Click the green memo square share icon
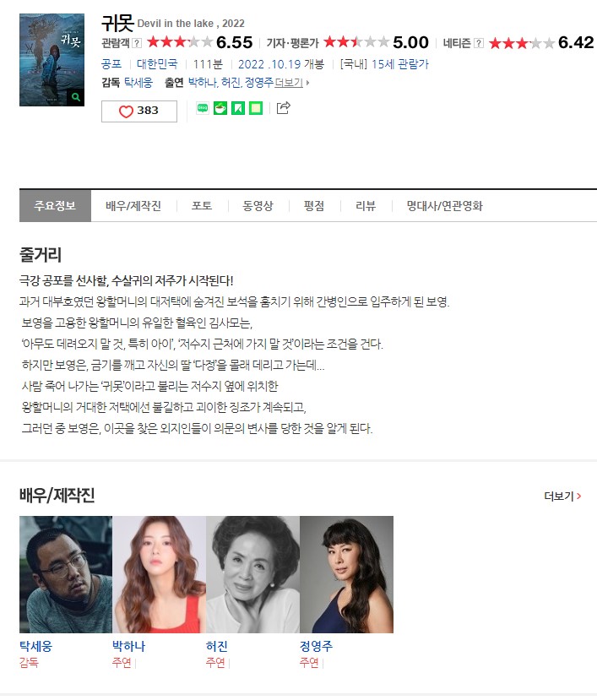Viewport: 597px width, 700px height. 256,108
